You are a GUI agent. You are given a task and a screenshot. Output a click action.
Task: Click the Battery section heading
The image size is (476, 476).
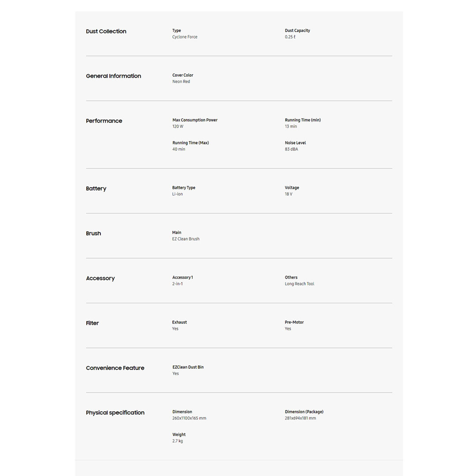tap(96, 189)
